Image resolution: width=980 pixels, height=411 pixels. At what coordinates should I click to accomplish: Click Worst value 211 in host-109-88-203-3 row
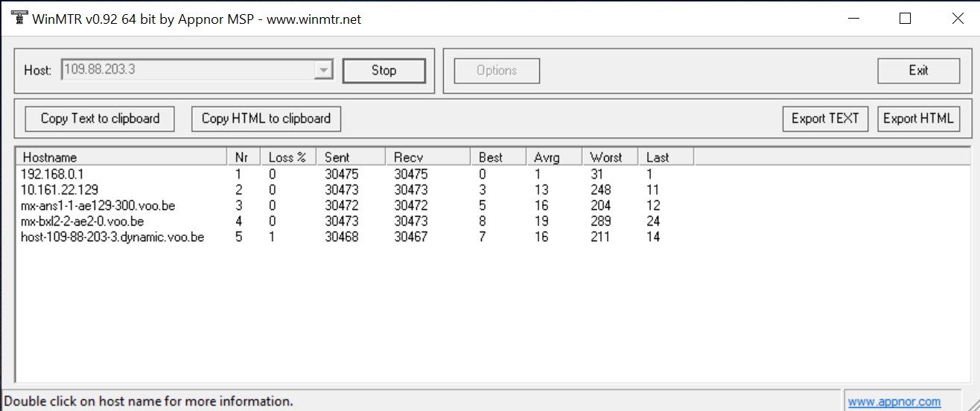(x=599, y=237)
